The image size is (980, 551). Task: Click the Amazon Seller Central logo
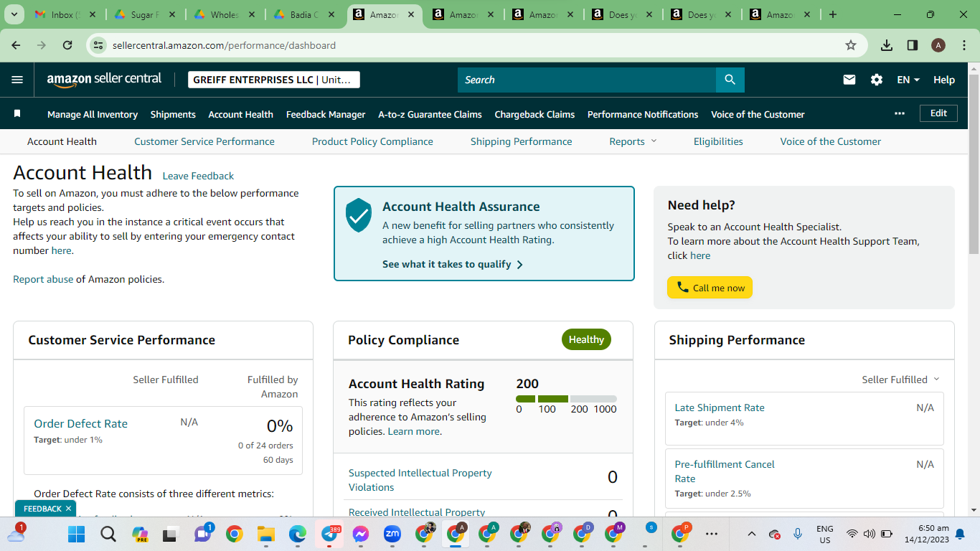pyautogui.click(x=104, y=80)
